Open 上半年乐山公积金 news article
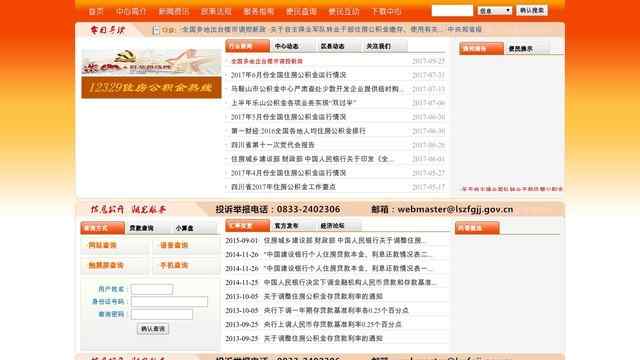The width and height of the screenshot is (640, 360). pos(294,103)
